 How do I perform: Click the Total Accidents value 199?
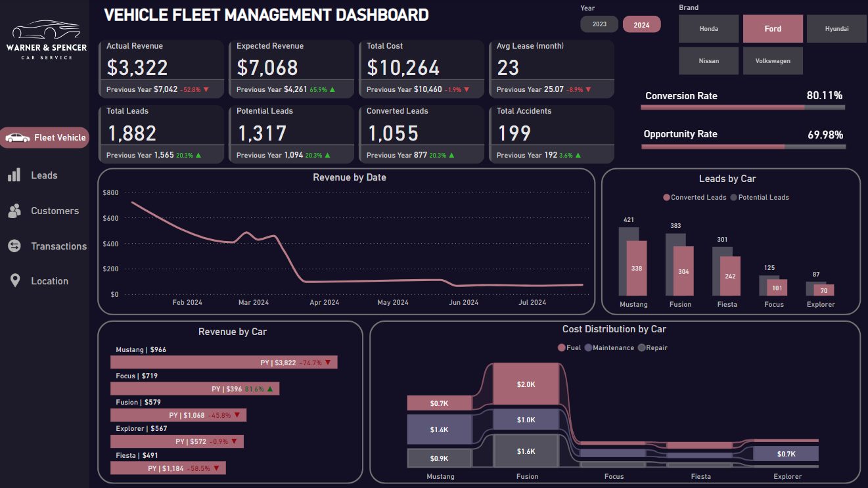[x=514, y=133]
